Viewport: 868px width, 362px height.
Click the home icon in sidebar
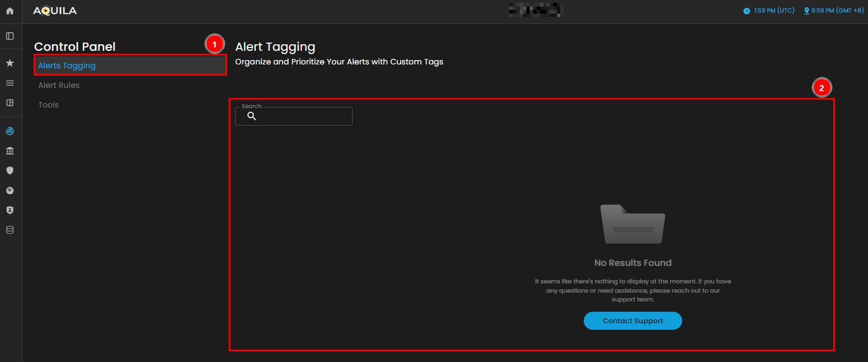[x=10, y=11]
